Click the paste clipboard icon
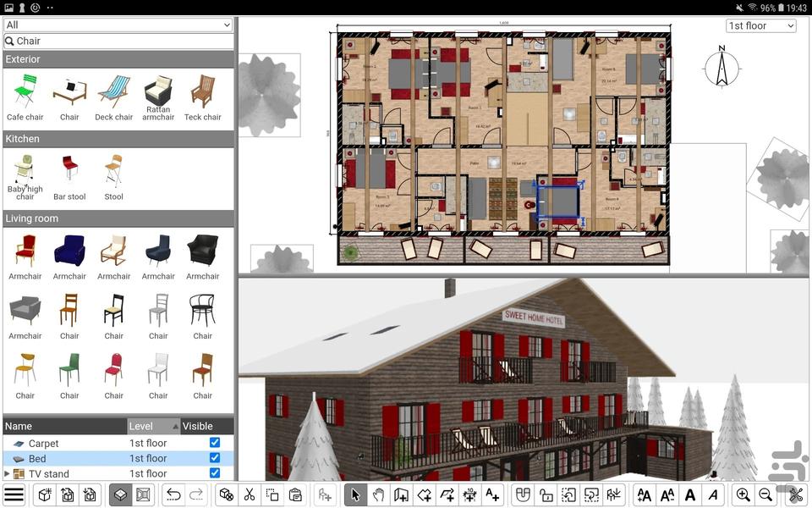This screenshot has width=812, height=508. [x=295, y=494]
